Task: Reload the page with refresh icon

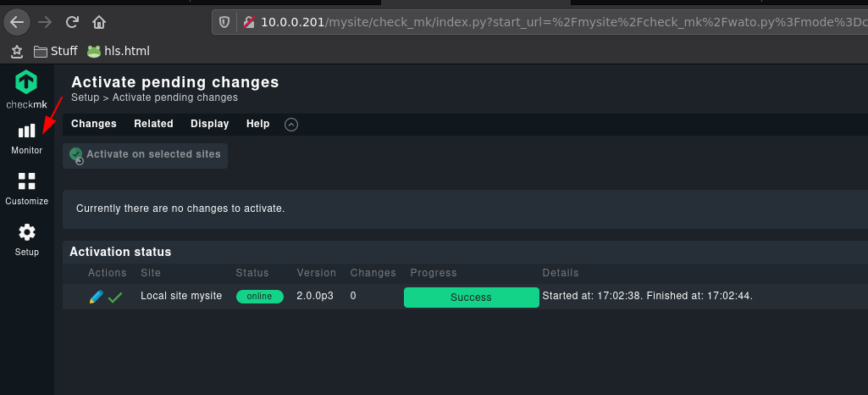Action: point(72,22)
